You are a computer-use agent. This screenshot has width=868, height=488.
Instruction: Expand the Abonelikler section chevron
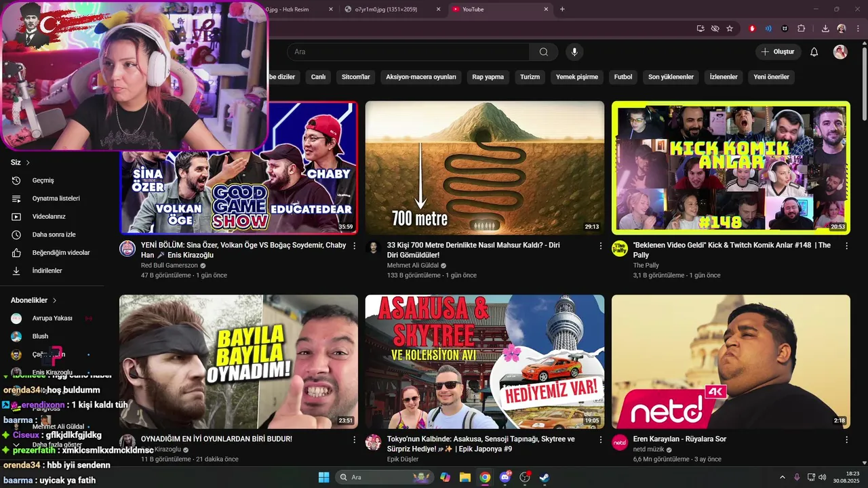(54, 300)
